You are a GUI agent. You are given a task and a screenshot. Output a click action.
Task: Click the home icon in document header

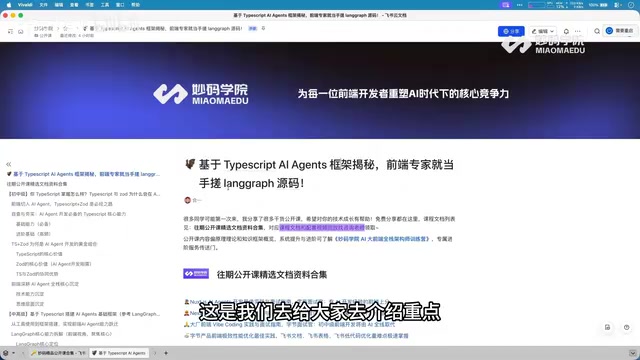(20, 31)
